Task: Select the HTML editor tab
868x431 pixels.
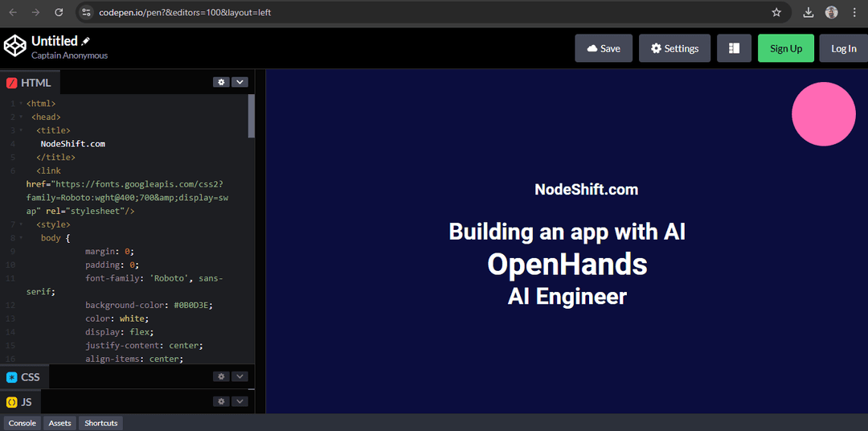Action: [x=30, y=83]
